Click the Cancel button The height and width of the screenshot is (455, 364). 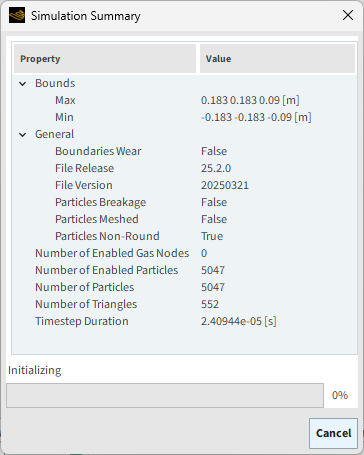click(333, 433)
